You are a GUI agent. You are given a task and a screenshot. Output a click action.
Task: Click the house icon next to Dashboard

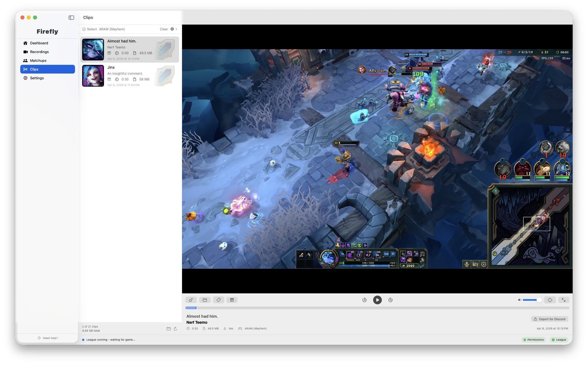25,43
